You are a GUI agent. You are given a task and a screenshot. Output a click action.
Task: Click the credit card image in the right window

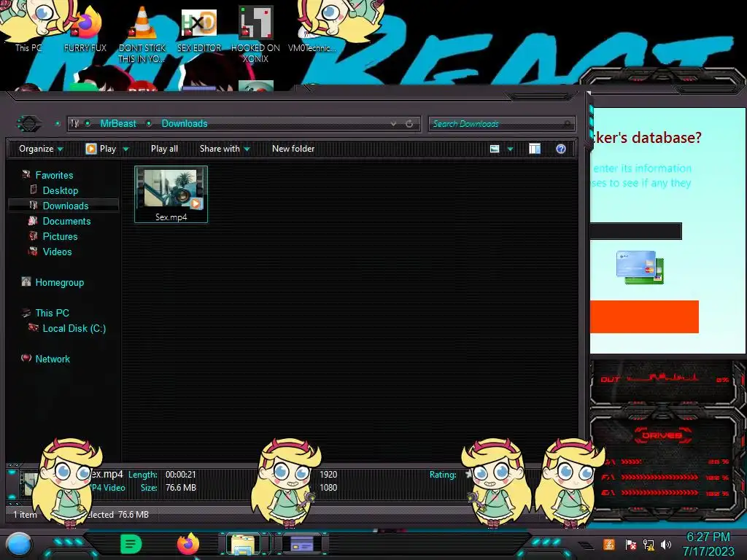[640, 267]
